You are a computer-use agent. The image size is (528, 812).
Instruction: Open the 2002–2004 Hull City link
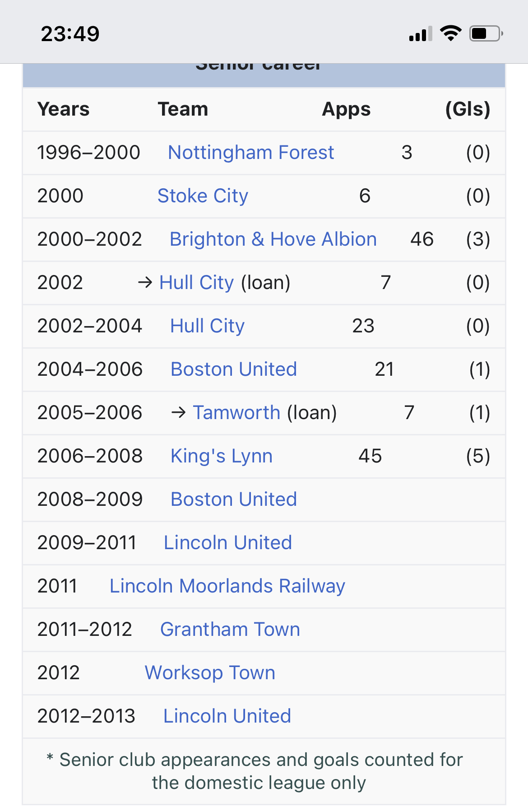tap(207, 326)
